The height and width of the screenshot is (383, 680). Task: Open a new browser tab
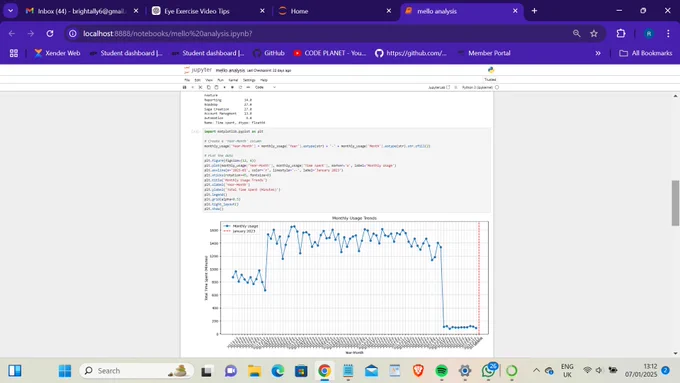[534, 11]
